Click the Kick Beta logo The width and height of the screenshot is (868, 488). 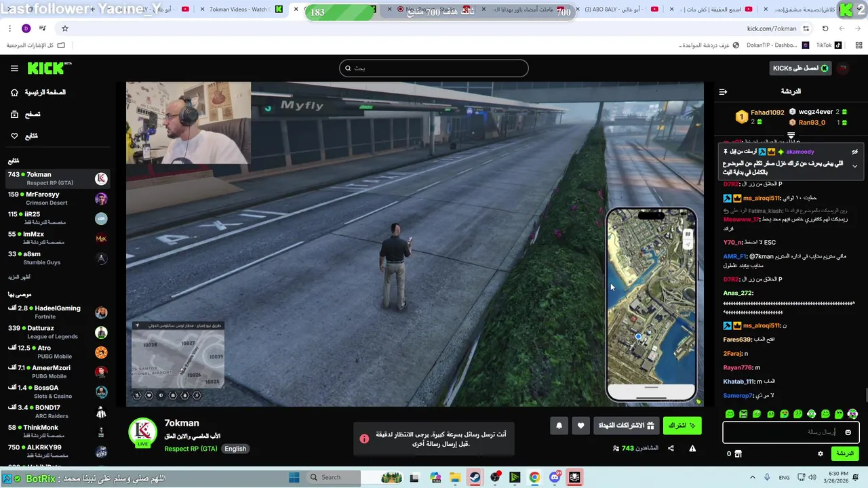[49, 68]
